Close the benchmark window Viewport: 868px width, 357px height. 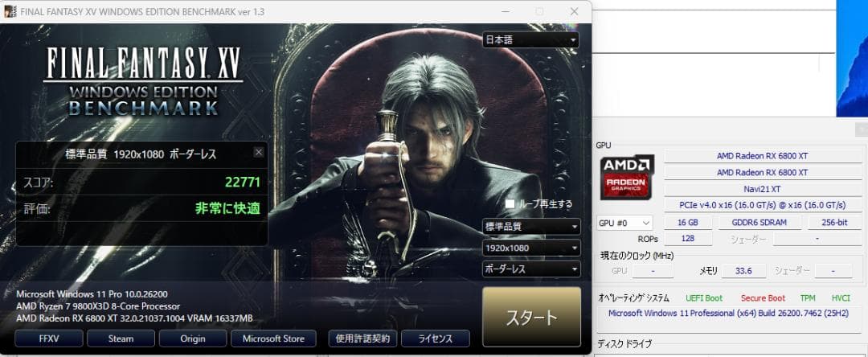[574, 12]
